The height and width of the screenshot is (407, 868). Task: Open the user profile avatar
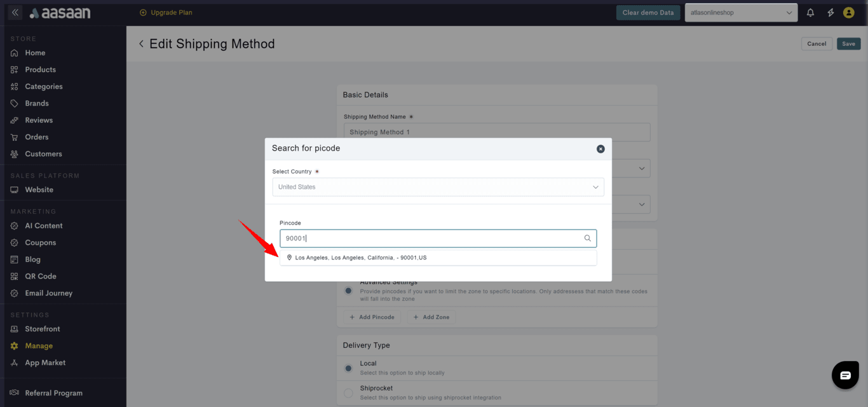point(848,13)
